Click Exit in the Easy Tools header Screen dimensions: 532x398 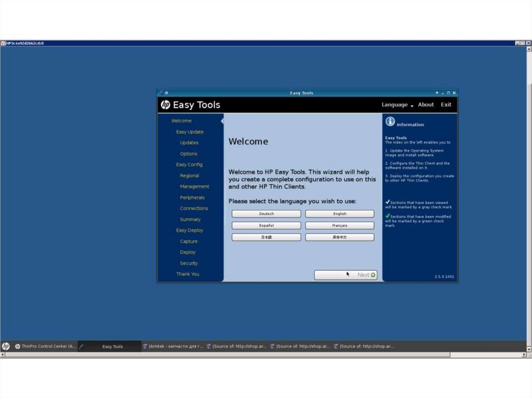(x=446, y=105)
